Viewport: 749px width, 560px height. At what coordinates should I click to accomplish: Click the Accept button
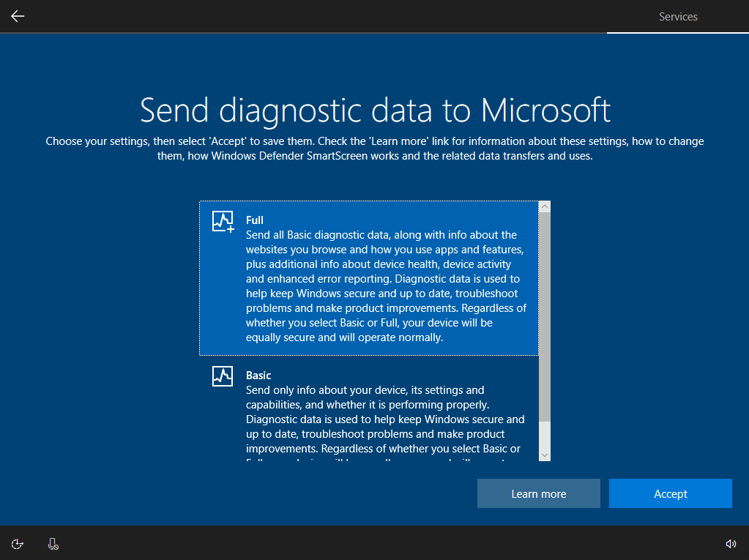(670, 493)
